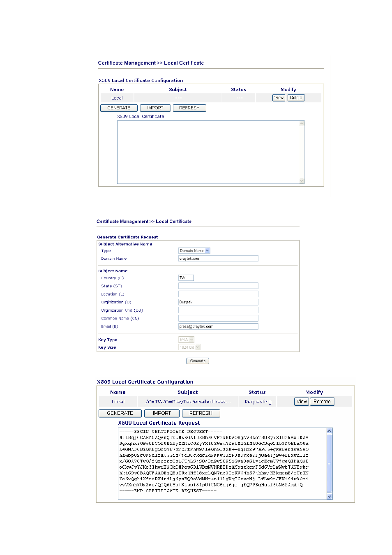The height and width of the screenshot is (555, 392).
Task: Click Local name in top certificate table
Action: coord(117,98)
